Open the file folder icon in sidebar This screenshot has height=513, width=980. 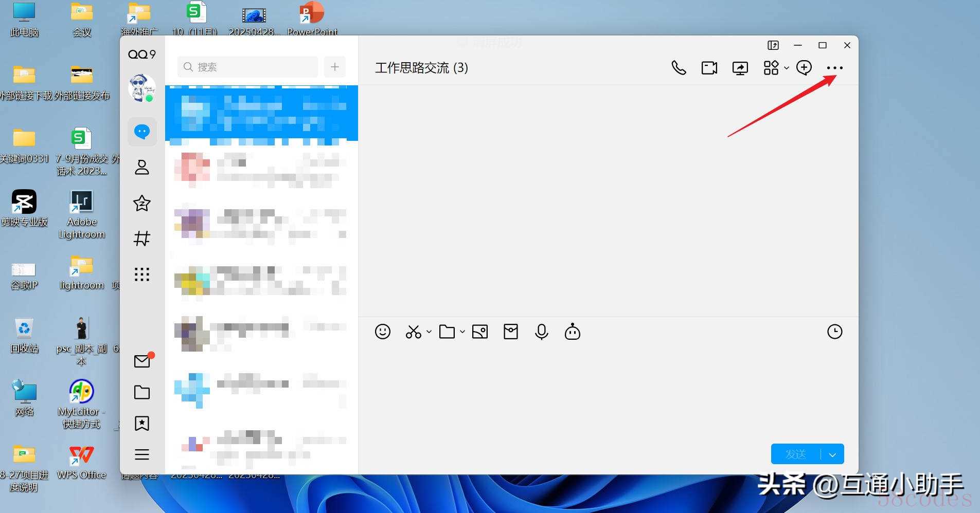pyautogui.click(x=142, y=392)
